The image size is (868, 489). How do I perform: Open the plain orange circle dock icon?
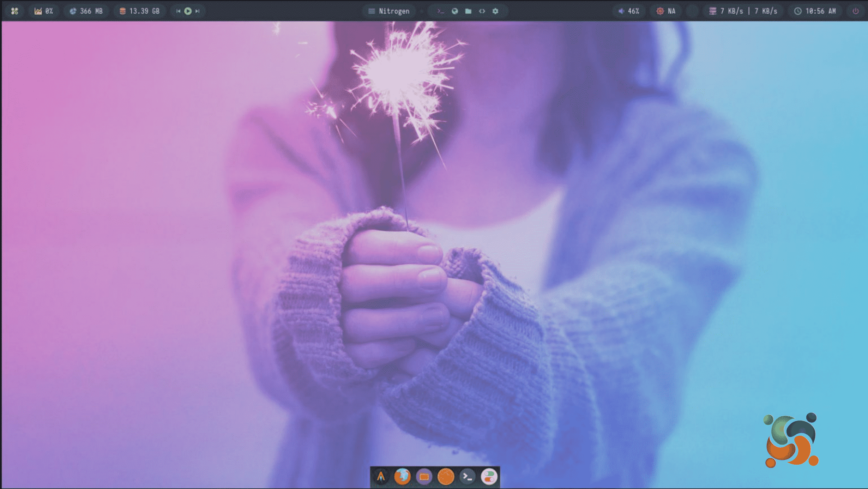click(x=446, y=477)
